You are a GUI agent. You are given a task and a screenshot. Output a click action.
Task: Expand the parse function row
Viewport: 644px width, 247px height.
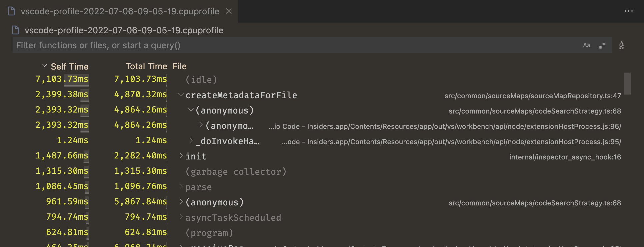click(x=181, y=186)
